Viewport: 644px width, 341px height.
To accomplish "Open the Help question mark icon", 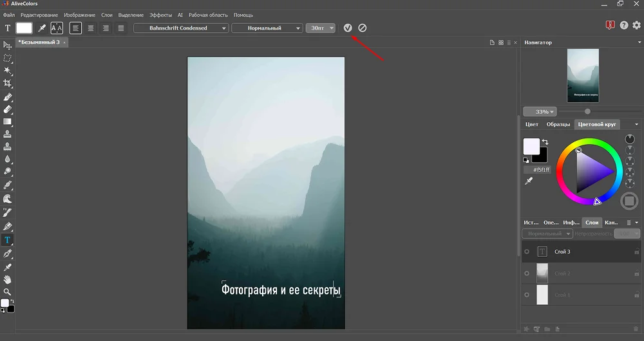I will pyautogui.click(x=624, y=25).
